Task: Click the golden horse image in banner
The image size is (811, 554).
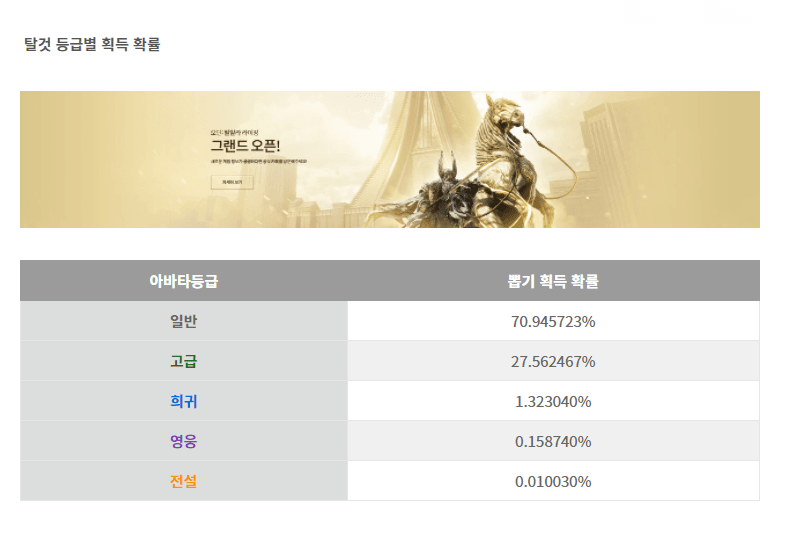Action: [505, 140]
